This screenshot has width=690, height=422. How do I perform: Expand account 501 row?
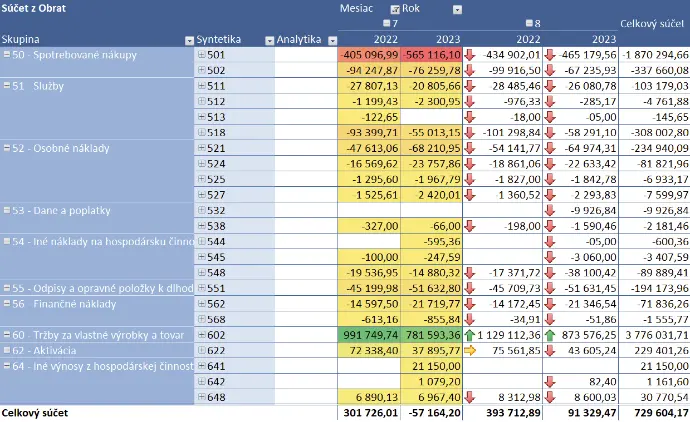click(x=202, y=55)
